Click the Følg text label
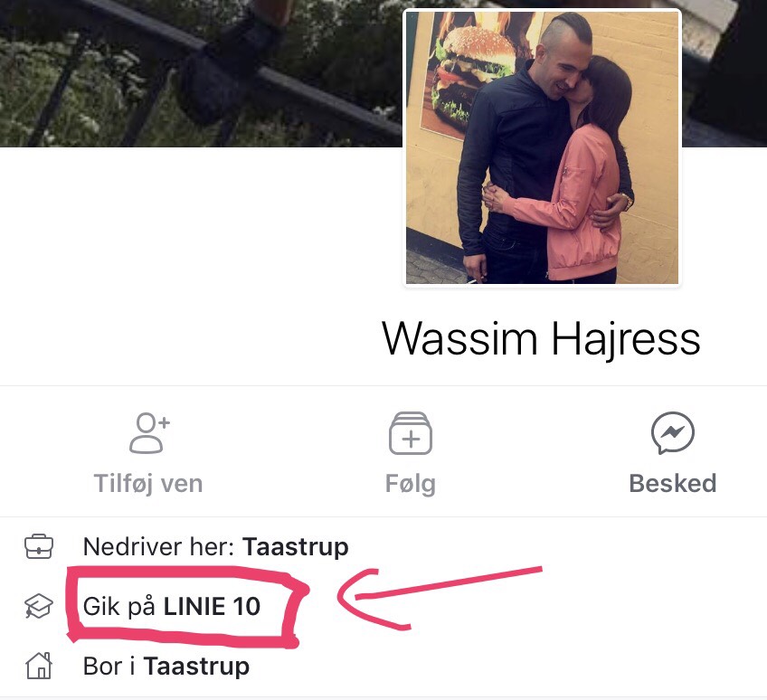The image size is (767, 700). [411, 484]
